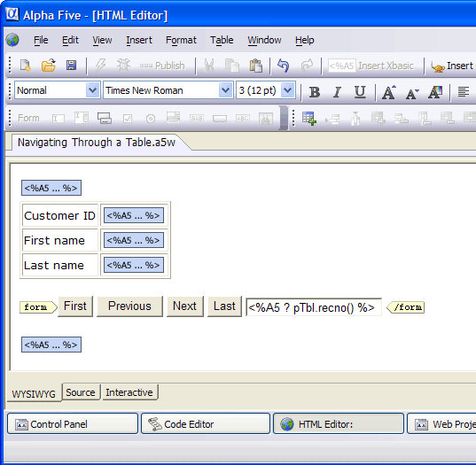Image resolution: width=476 pixels, height=465 pixels.
Task: Expand the Normal style dropdown
Action: (x=92, y=90)
